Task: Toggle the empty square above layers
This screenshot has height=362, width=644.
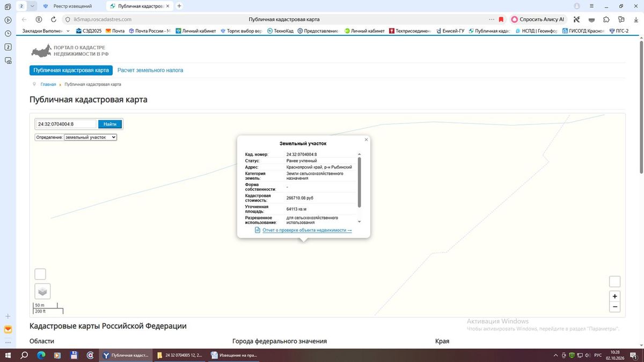Action: click(x=40, y=274)
